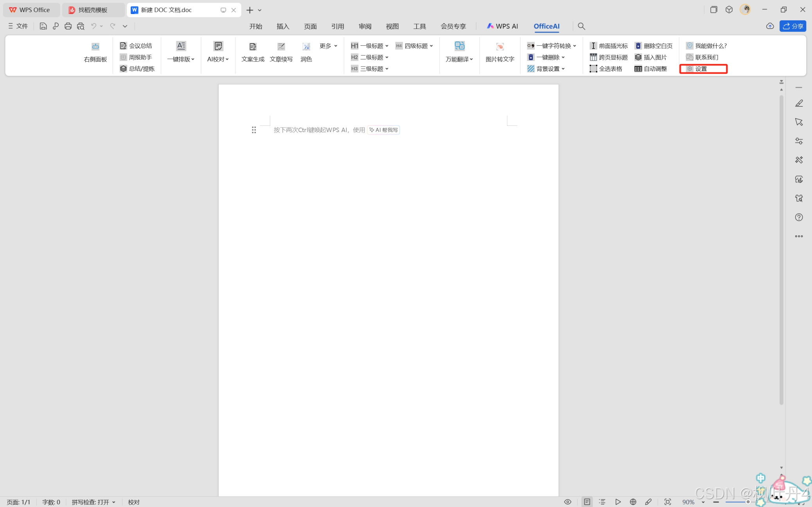The height and width of the screenshot is (507, 812).
Task: Click the 文案生成 (copy generation) icon
Action: pos(253,47)
